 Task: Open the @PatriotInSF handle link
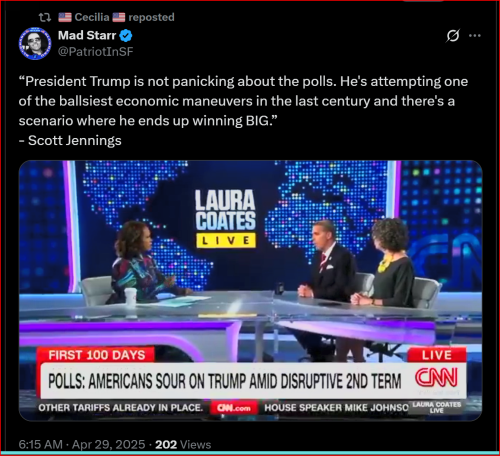[96, 51]
